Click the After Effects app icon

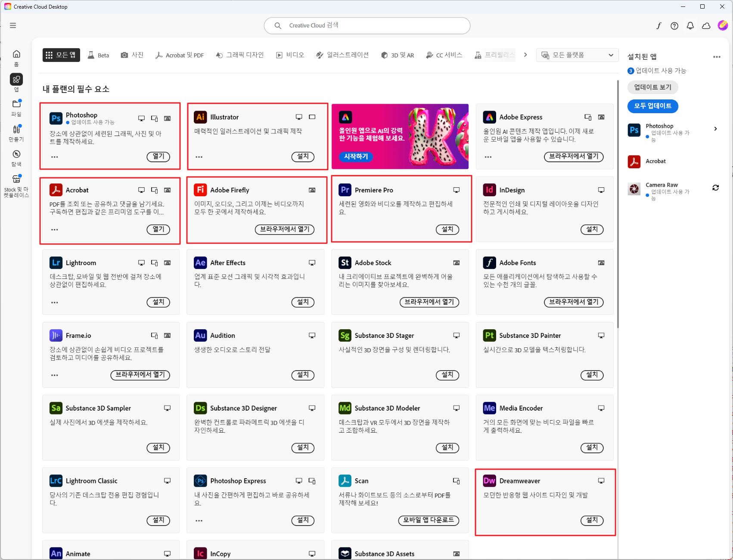pyautogui.click(x=201, y=263)
